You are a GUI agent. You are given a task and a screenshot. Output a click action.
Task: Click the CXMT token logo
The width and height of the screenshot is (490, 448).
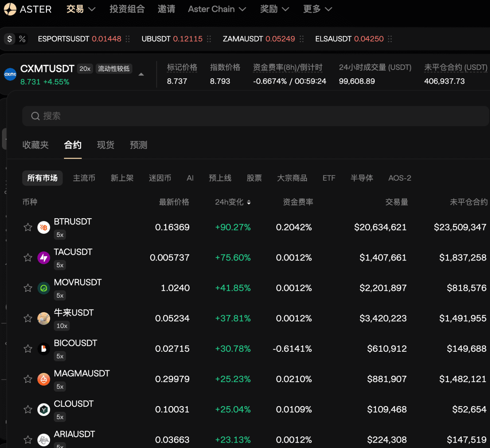pos(10,74)
